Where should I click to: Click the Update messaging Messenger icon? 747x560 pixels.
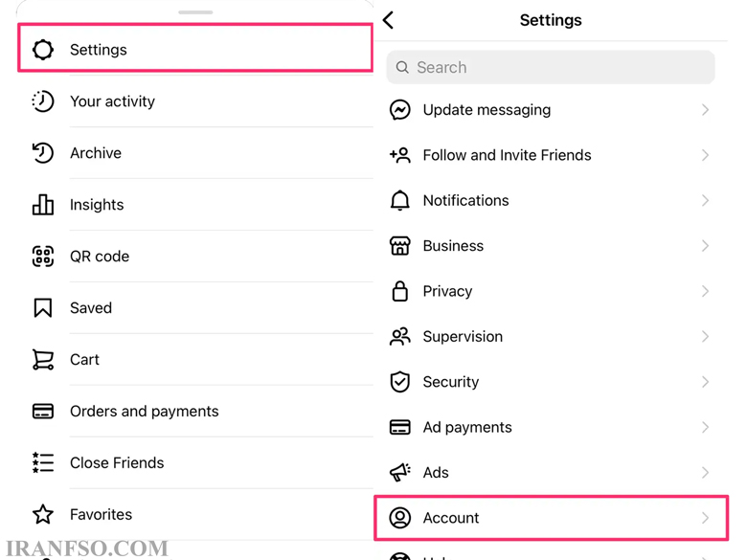(x=399, y=110)
